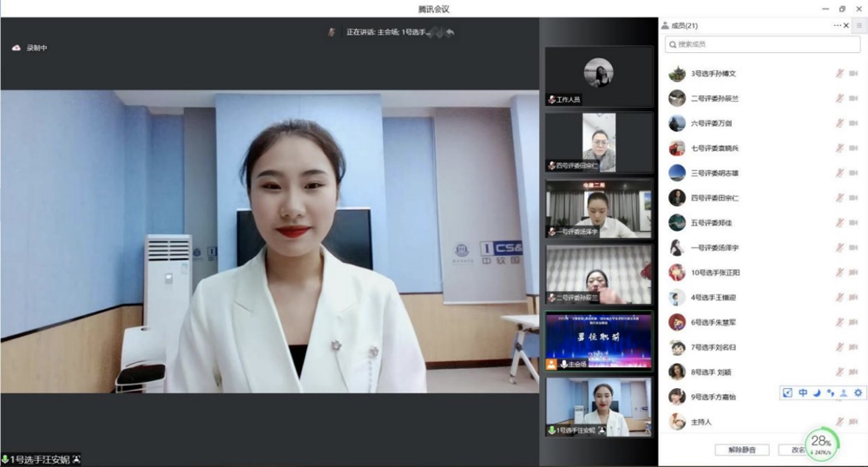Close the members panel with the X
Screen dimensions: 868x467
(846, 26)
